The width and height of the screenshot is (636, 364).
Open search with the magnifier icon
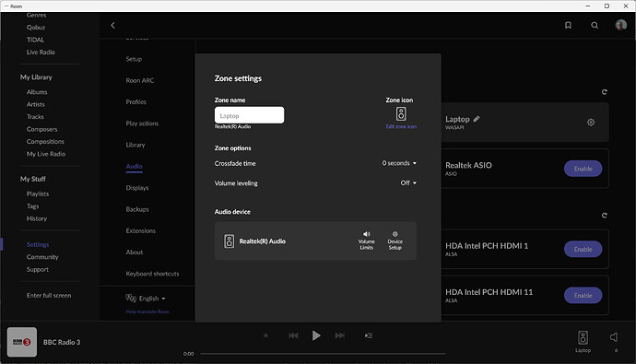point(595,25)
